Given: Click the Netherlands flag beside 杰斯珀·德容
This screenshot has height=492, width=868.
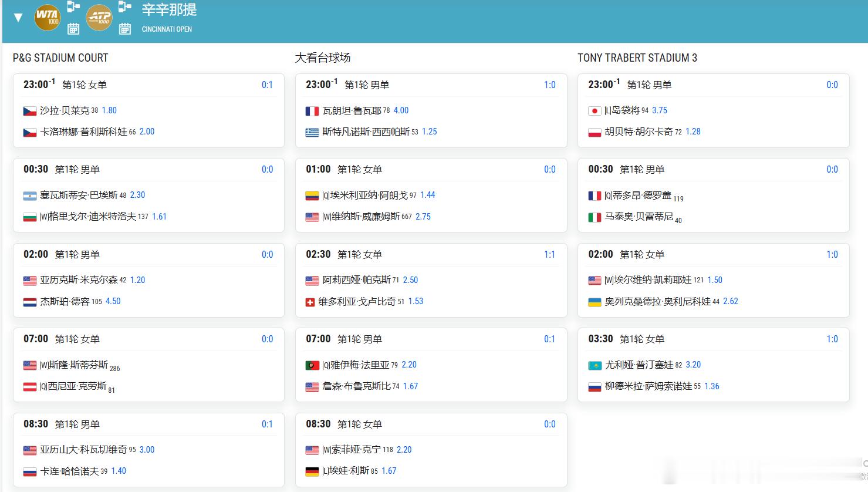Looking at the screenshot, I should 30,302.
